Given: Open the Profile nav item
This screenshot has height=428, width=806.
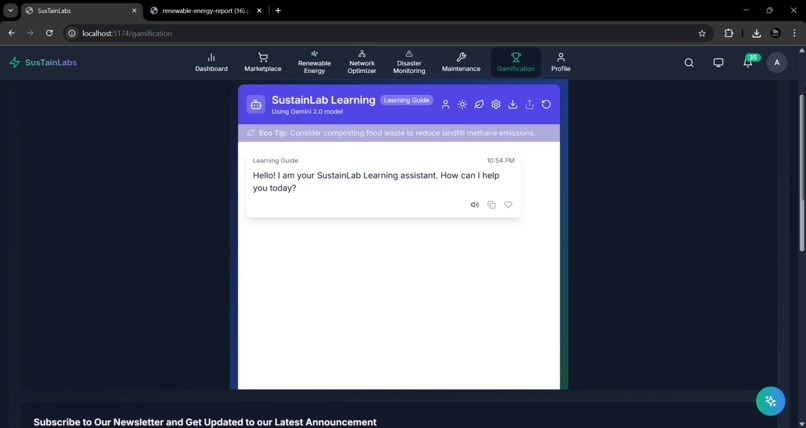Looking at the screenshot, I should click(561, 63).
